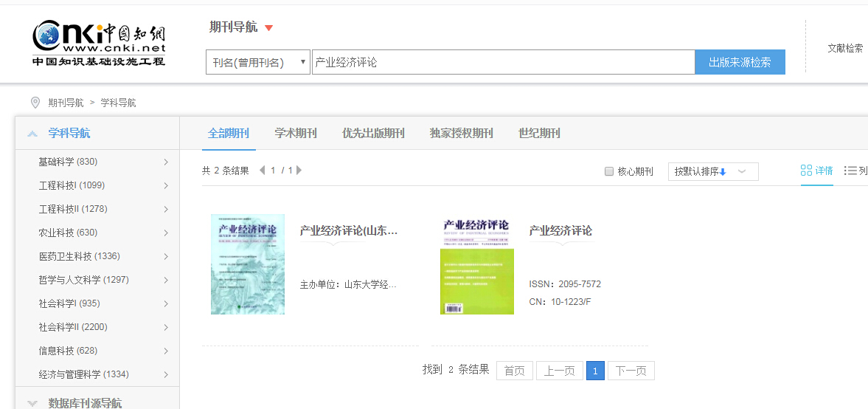Expand the 哲学与人文科学 chevron arrow
The height and width of the screenshot is (409, 868).
(x=166, y=281)
